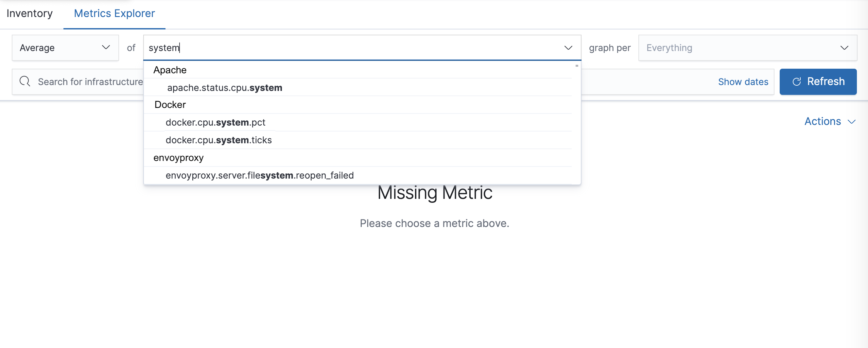Select the envoyproxy.server.filesystem.reopen_failed metric

click(x=259, y=175)
